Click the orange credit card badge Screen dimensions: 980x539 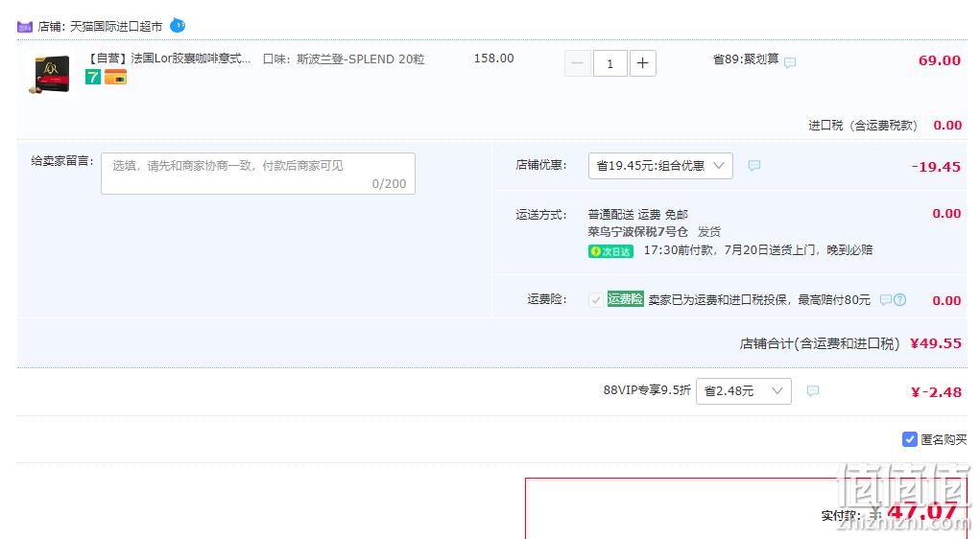[115, 77]
